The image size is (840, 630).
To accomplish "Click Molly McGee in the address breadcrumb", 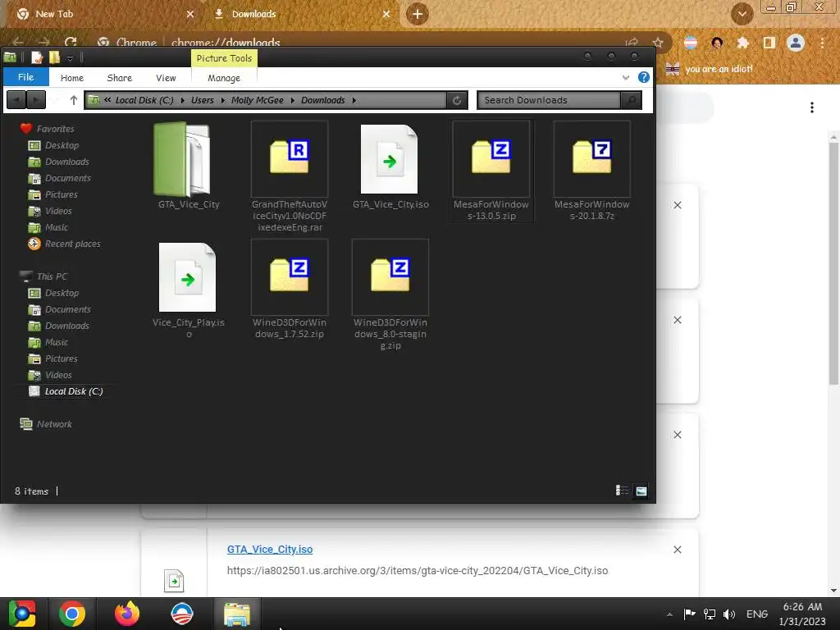I will pos(257,100).
